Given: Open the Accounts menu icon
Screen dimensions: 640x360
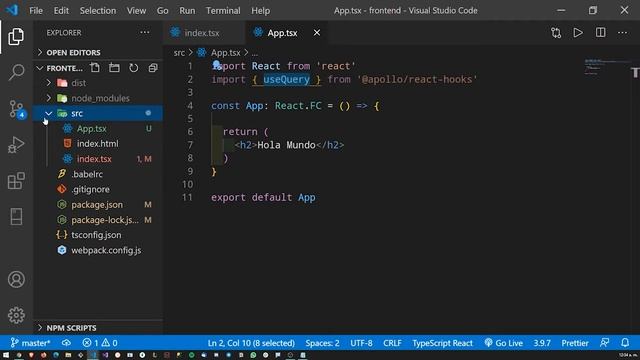Looking at the screenshot, I should [x=16, y=280].
